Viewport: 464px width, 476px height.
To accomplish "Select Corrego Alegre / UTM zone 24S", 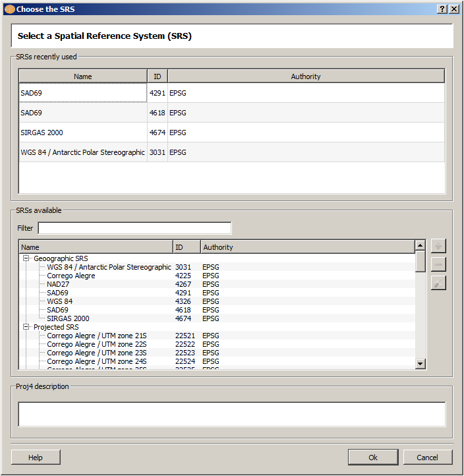I will [x=97, y=361].
